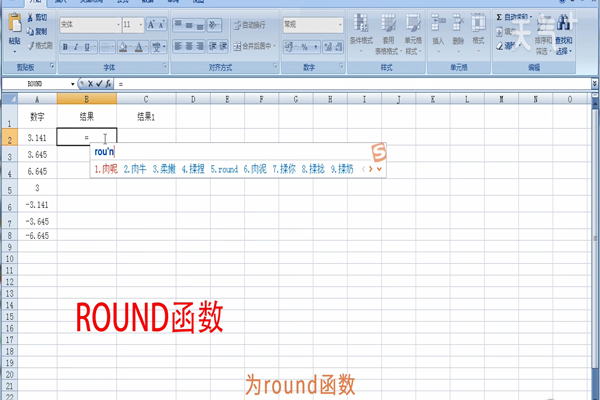The image size is (600, 400).
Task: Open 字体 font dialog launcher
Action: pyautogui.click(x=165, y=67)
